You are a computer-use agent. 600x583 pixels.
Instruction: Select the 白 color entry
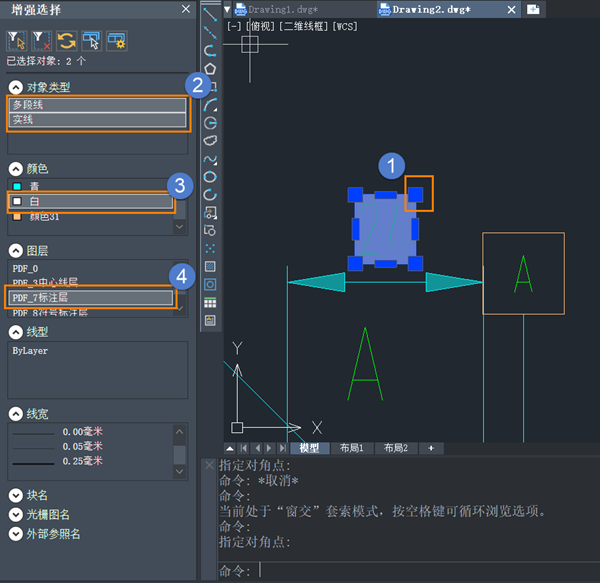[91, 201]
